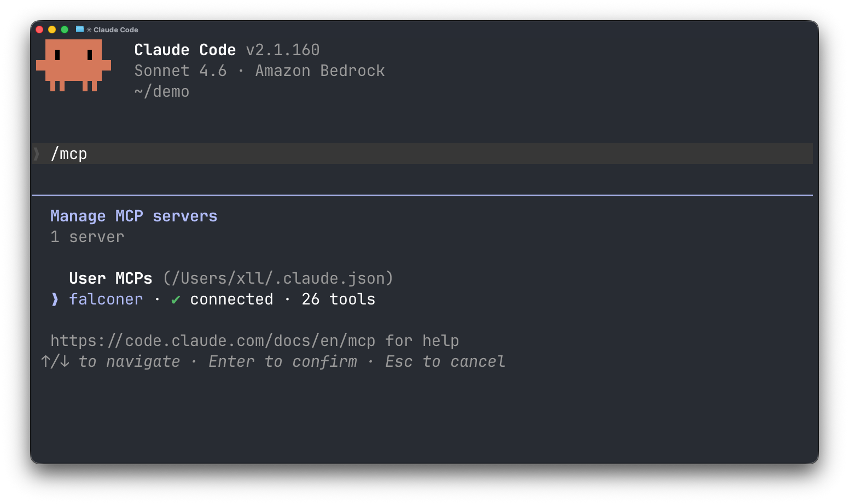Click the Claude Code pixel mascot logo
Viewport: 849px width, 504px height.
pyautogui.click(x=73, y=65)
